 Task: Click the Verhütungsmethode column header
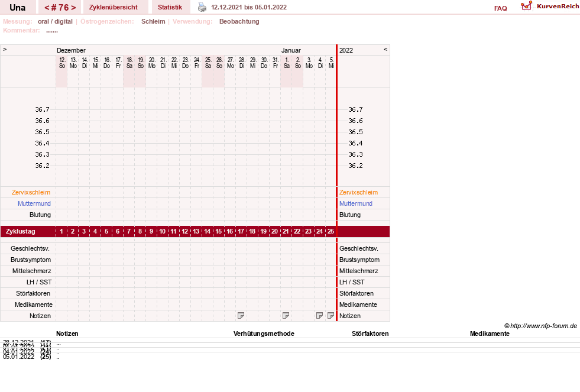264,333
